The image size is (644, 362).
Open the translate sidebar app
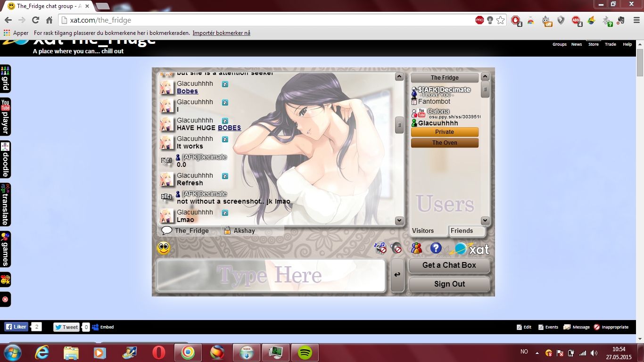[5, 205]
